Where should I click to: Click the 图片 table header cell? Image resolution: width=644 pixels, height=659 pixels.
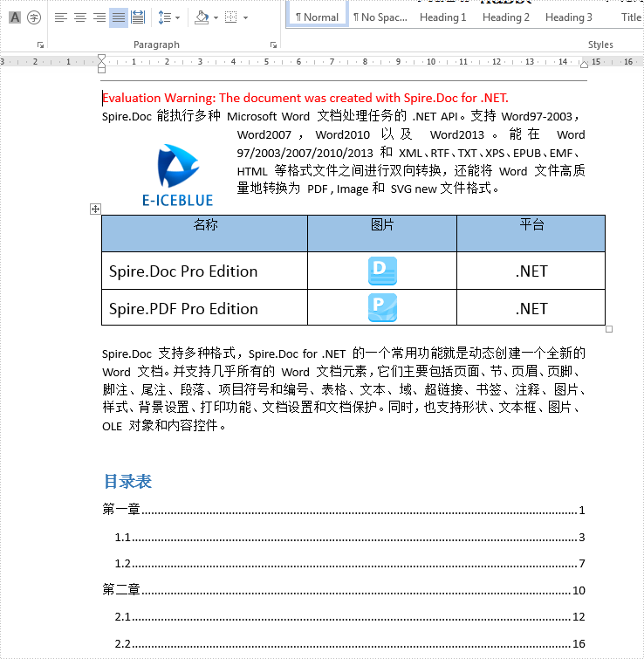(x=382, y=233)
